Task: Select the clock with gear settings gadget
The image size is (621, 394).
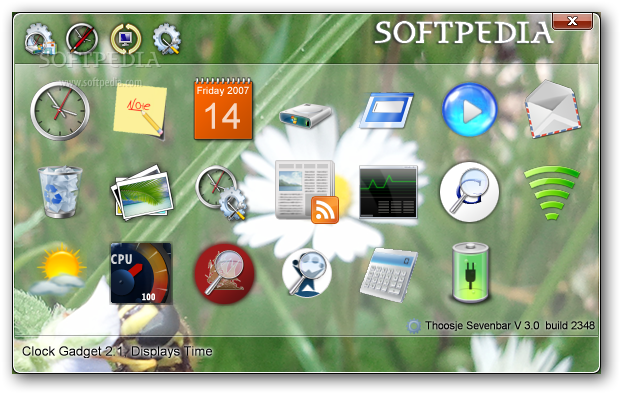Action: click(x=221, y=192)
